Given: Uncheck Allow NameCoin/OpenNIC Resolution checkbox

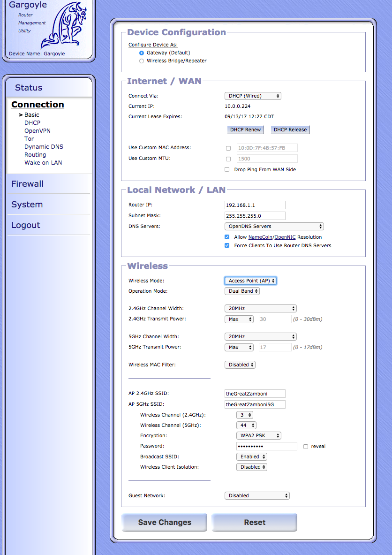Looking at the screenshot, I should coord(227,237).
